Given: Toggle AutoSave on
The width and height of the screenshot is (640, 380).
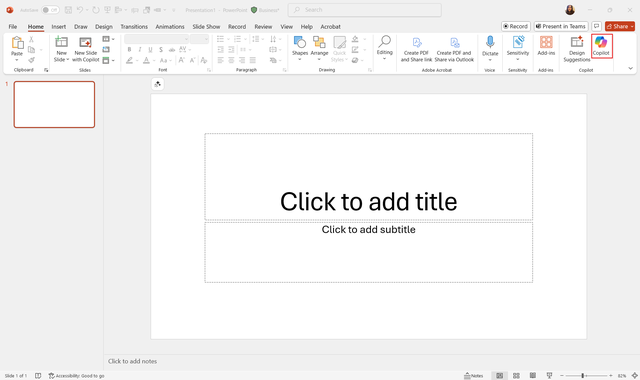Looking at the screenshot, I should tap(50, 10).
